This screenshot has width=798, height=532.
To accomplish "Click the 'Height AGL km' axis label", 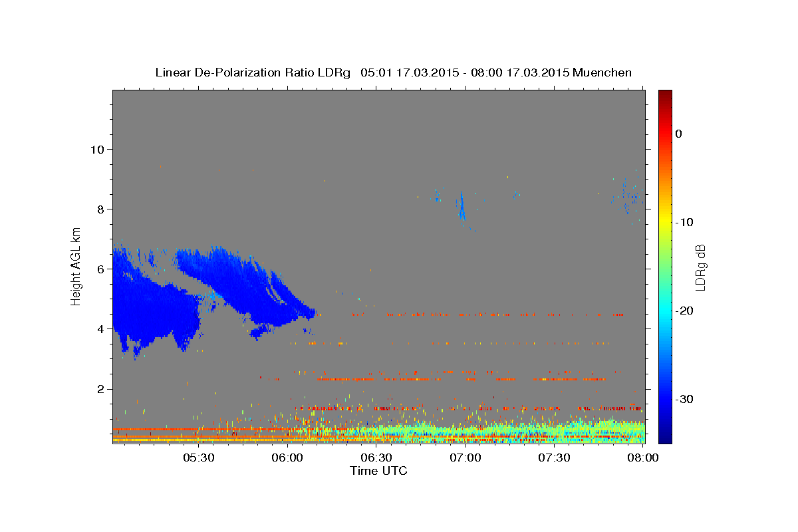I will (76, 267).
